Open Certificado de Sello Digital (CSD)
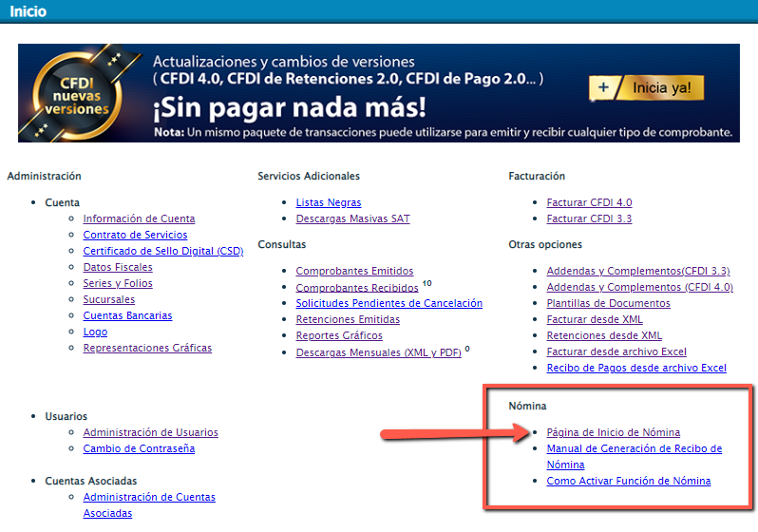This screenshot has height=532, width=758. [163, 251]
